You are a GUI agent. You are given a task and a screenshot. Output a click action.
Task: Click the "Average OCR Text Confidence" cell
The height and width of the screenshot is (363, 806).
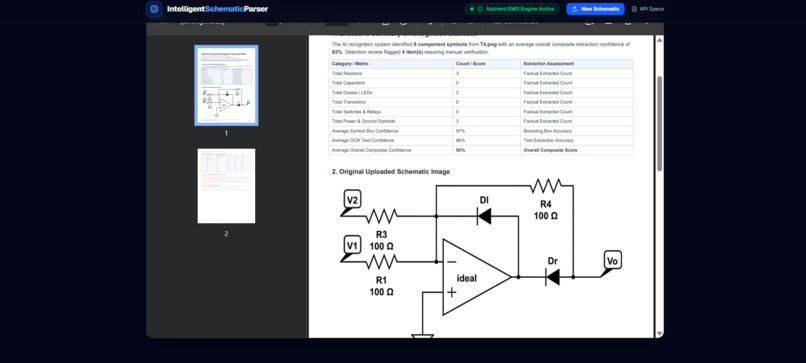pyautogui.click(x=391, y=140)
